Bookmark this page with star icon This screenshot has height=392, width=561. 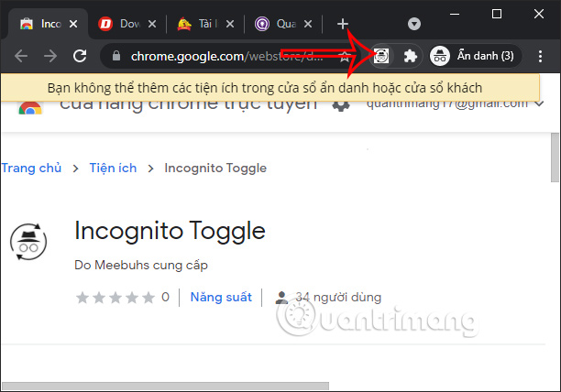345,56
